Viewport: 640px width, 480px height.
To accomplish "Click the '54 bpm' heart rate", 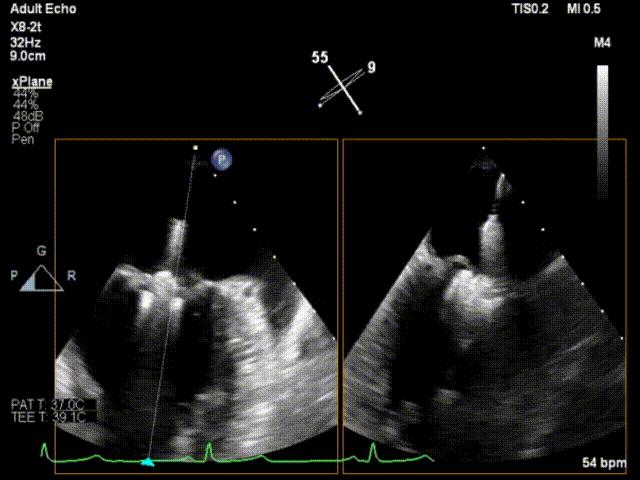I will click(x=604, y=462).
